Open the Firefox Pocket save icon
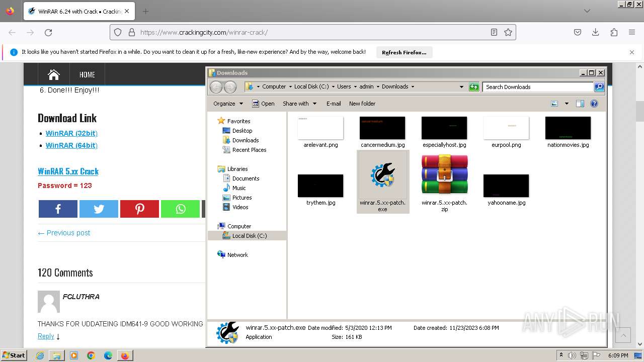Screen dimensions: 644x362 coord(578,32)
